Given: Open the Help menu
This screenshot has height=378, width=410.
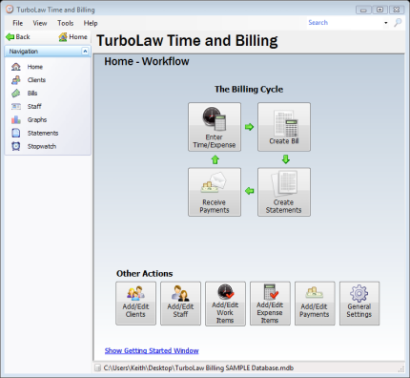Looking at the screenshot, I should tap(90, 23).
